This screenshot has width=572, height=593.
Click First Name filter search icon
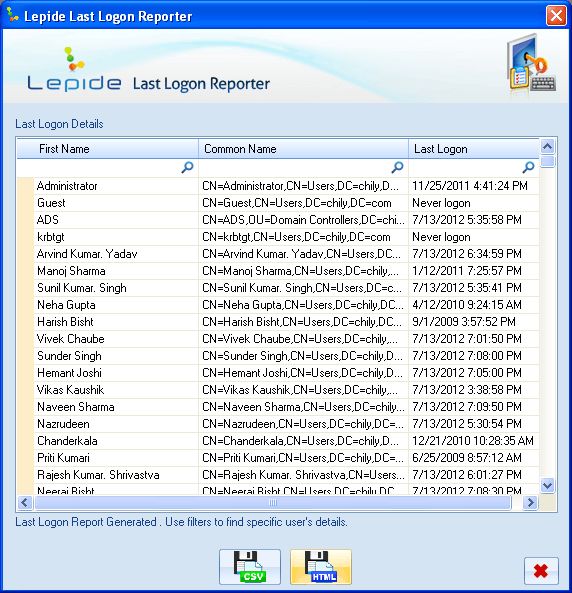[187, 167]
